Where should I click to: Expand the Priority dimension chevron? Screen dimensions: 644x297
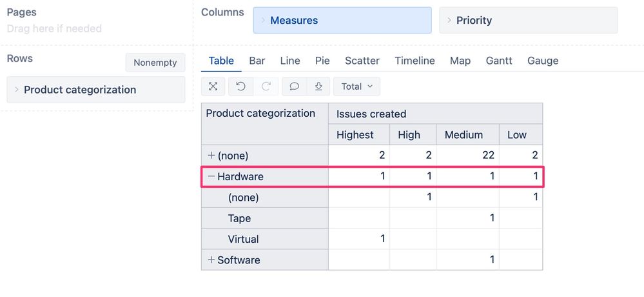coord(449,20)
